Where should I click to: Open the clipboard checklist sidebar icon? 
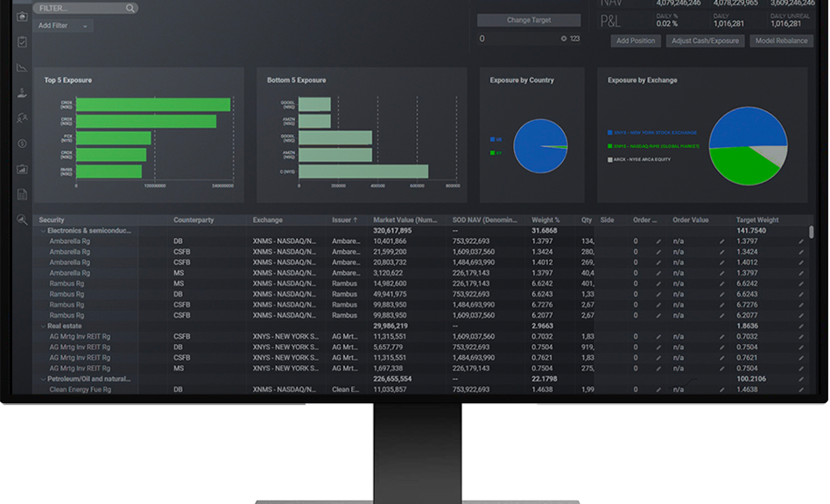click(22, 41)
